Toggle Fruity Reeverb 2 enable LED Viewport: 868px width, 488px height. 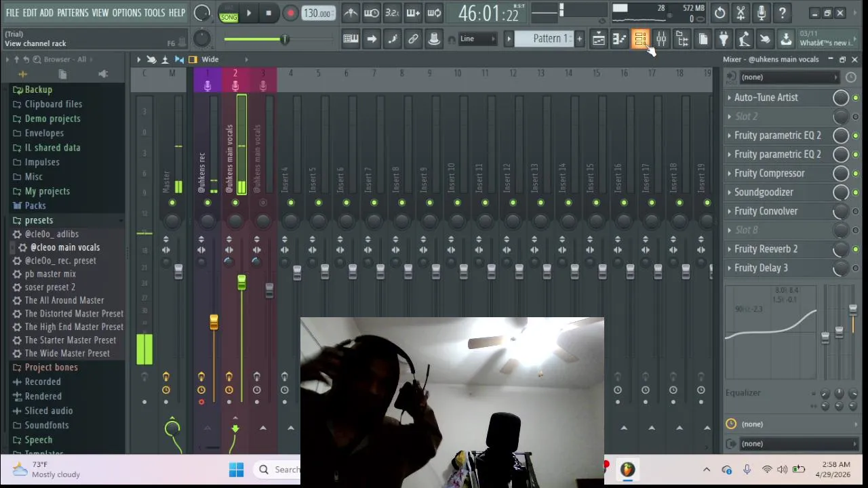(855, 250)
